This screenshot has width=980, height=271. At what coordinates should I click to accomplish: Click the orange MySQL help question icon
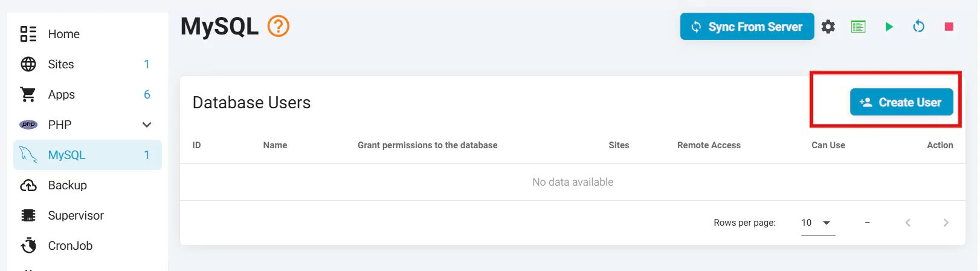tap(278, 27)
